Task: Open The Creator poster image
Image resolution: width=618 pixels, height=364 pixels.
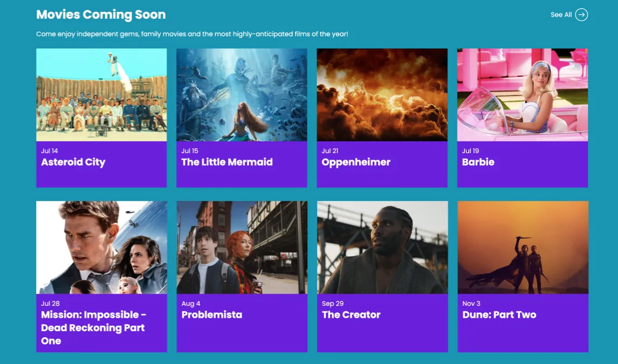Action: [x=382, y=248]
